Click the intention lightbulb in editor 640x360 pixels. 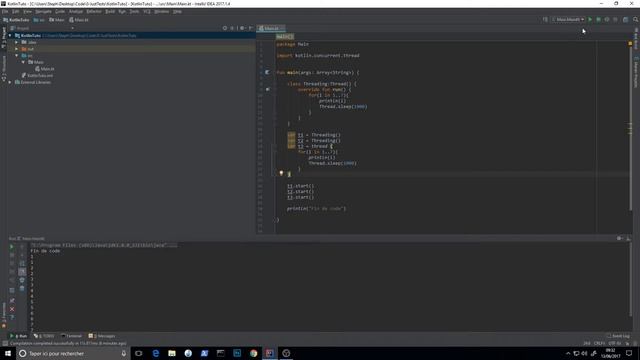[x=281, y=173]
